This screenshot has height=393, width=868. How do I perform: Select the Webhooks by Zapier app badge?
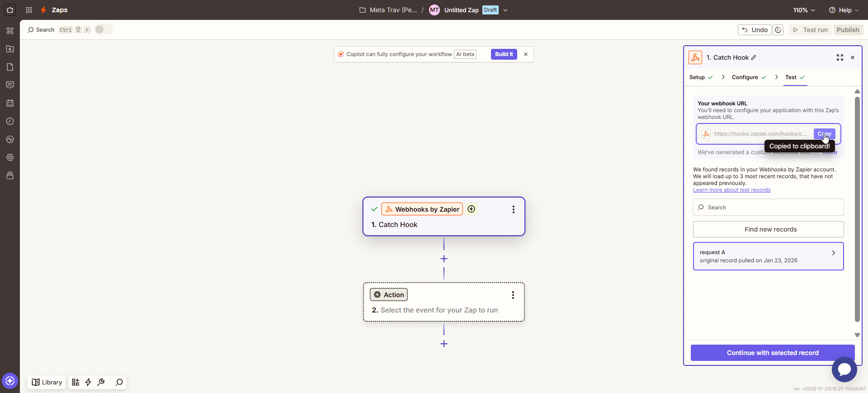[422, 209]
